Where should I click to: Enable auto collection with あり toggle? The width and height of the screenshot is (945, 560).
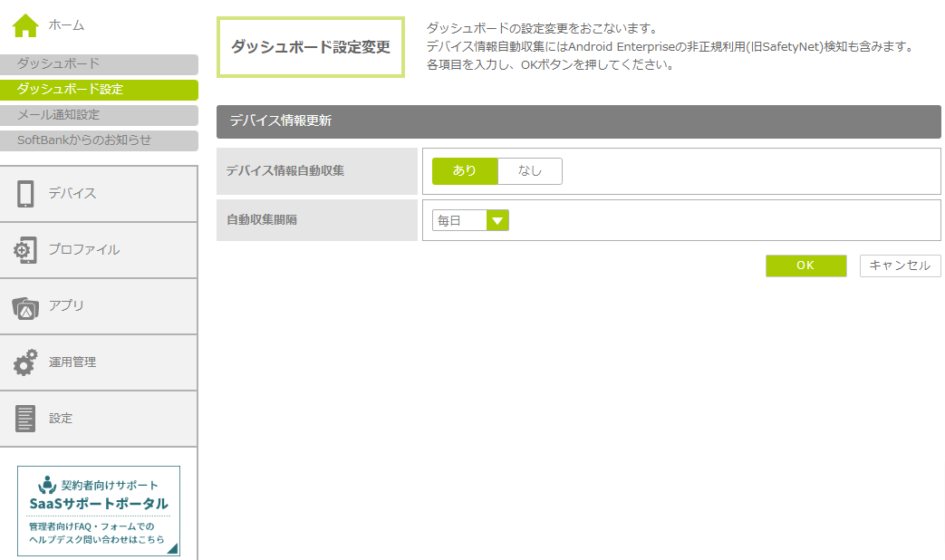tap(464, 171)
